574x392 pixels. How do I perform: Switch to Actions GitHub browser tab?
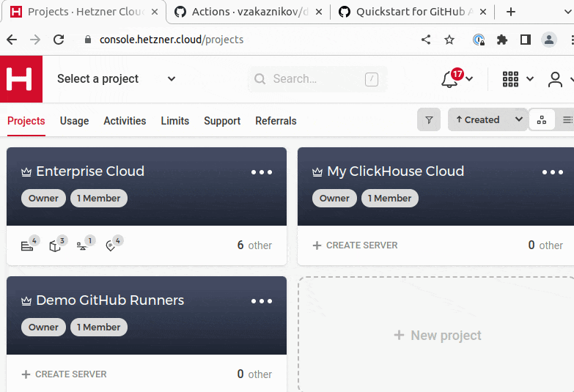click(249, 12)
